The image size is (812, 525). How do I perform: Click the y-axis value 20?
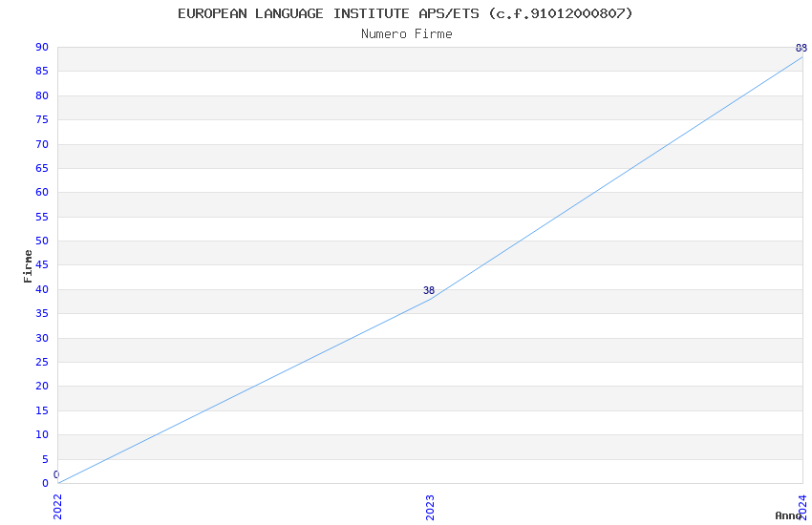[x=42, y=386]
